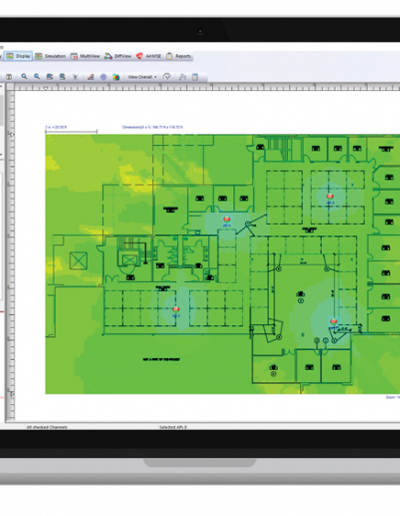Image resolution: width=400 pixels, height=516 pixels.
Task: Open the Reports tab
Action: tap(178, 56)
